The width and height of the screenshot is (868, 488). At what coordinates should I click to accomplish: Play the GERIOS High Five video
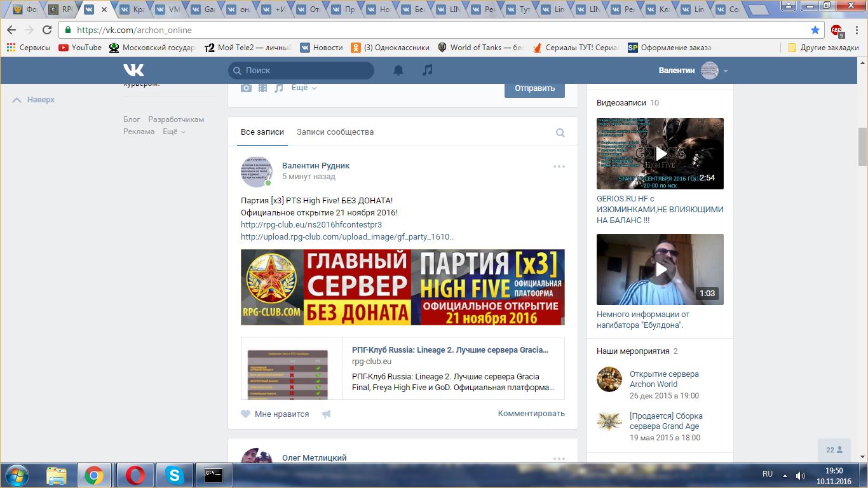coord(660,154)
